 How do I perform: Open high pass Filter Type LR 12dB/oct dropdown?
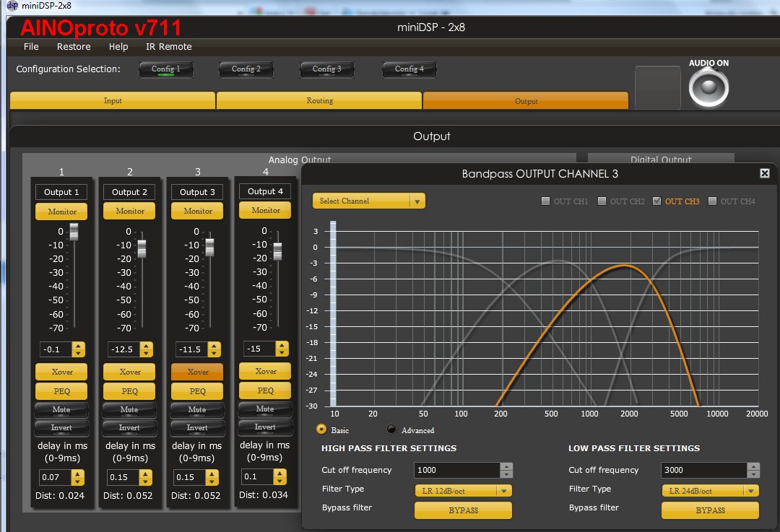coord(463,491)
